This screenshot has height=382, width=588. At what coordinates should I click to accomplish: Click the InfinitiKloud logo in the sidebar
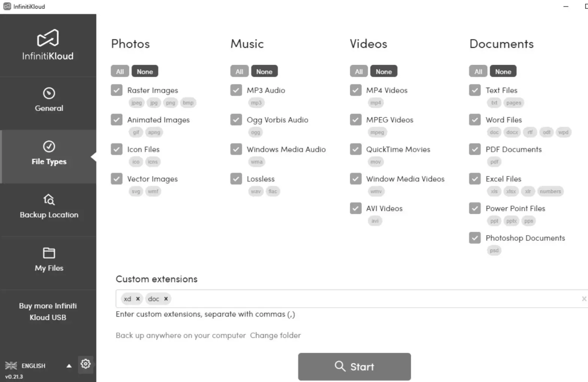pyautogui.click(x=48, y=38)
